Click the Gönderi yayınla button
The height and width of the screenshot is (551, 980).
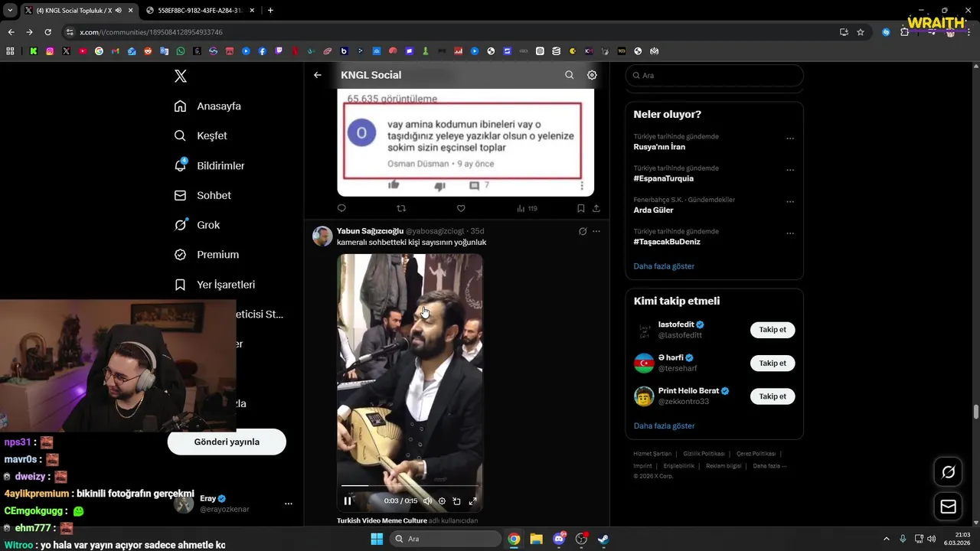(x=227, y=442)
